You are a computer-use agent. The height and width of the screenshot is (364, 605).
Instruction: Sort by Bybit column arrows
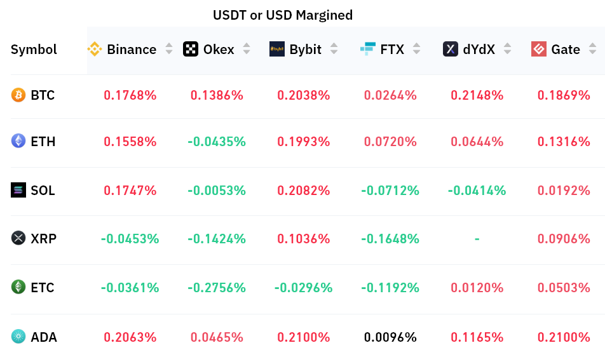[334, 49]
